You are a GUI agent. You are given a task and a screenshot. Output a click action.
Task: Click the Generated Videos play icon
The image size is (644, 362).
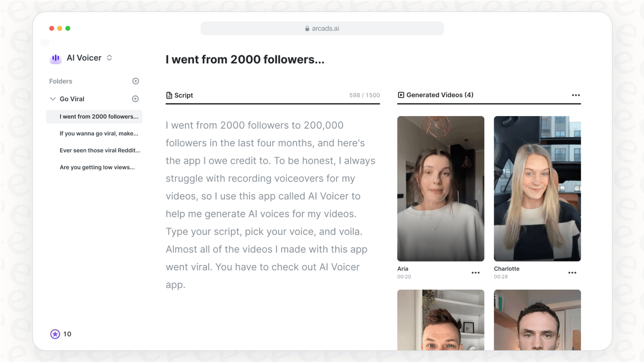(401, 95)
